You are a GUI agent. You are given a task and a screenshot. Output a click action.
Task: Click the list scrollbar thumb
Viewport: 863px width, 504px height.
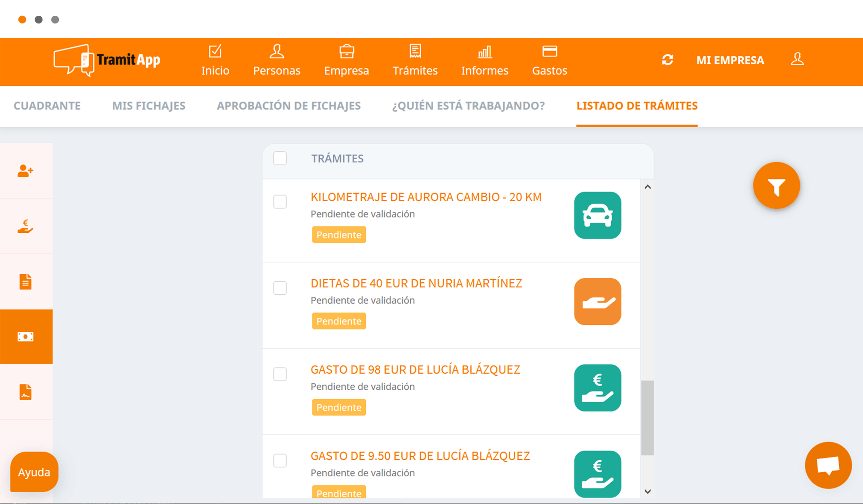coord(647,418)
